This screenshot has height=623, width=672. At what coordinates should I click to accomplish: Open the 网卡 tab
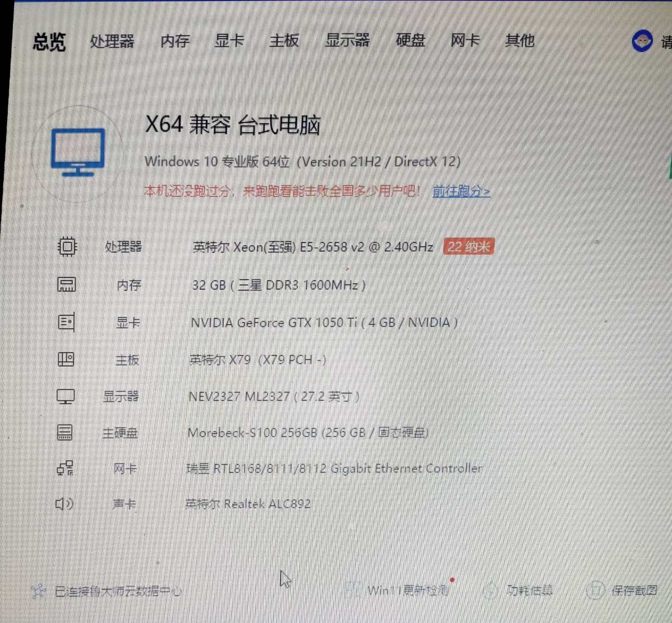click(465, 40)
